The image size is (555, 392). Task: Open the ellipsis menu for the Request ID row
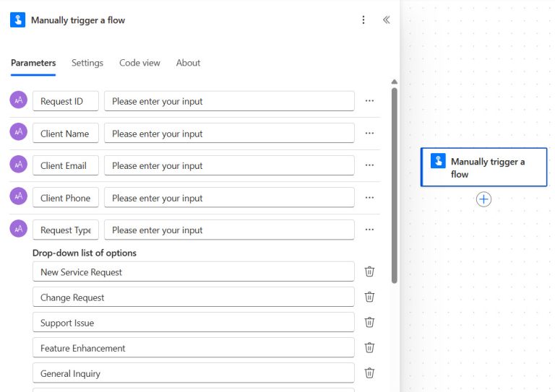pyautogui.click(x=369, y=101)
